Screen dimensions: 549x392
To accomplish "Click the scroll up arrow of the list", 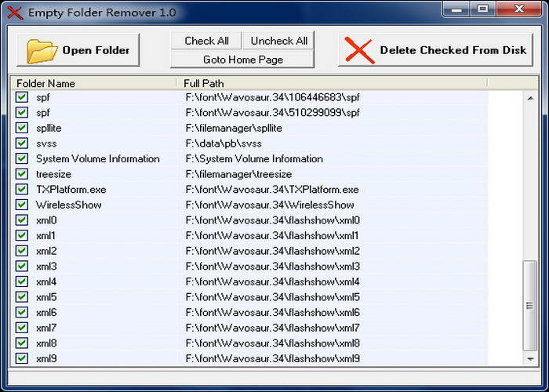I will coord(530,98).
